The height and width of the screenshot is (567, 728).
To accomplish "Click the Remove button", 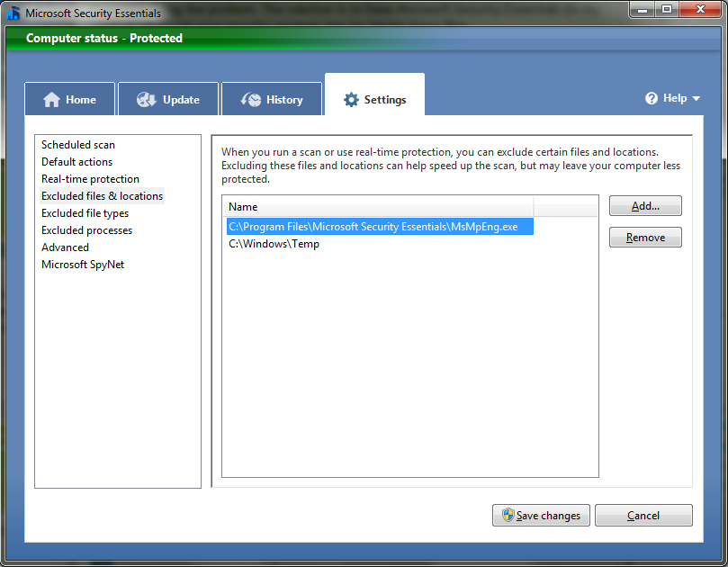I will point(645,238).
